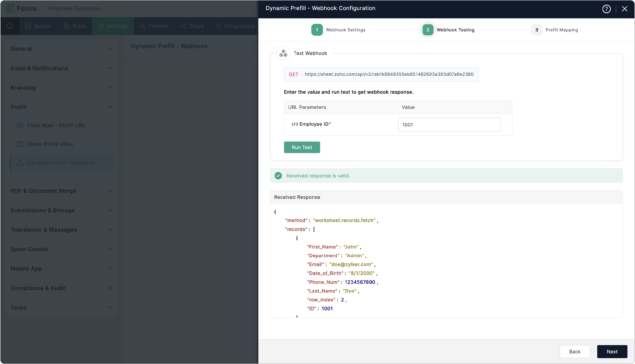The width and height of the screenshot is (635, 364).
Task: Proceed using the Next button
Action: [612, 351]
